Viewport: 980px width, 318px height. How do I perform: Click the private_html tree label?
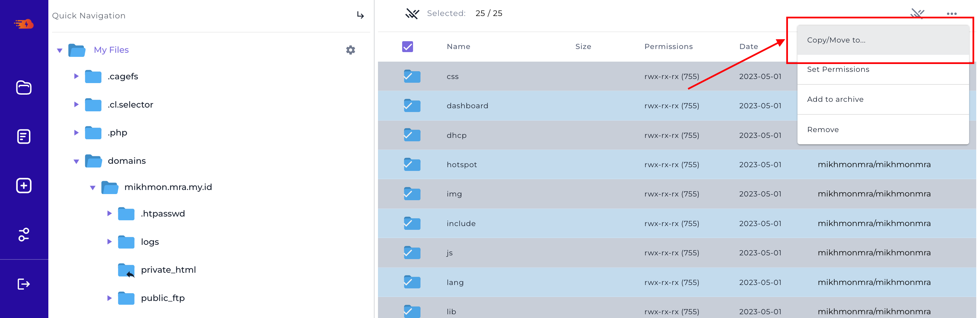pos(168,270)
